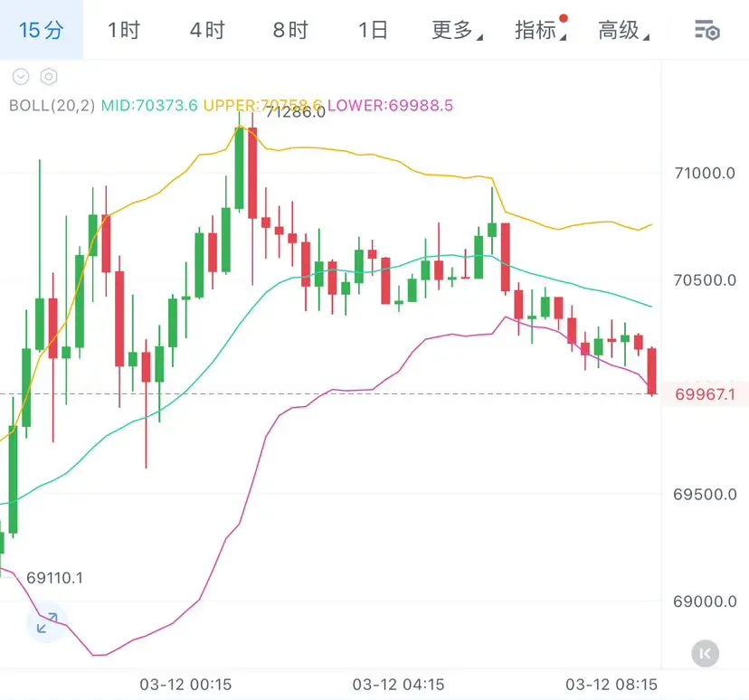The height and width of the screenshot is (700, 749).
Task: Expand chart to fullscreen with arrows icon
Action: click(47, 623)
